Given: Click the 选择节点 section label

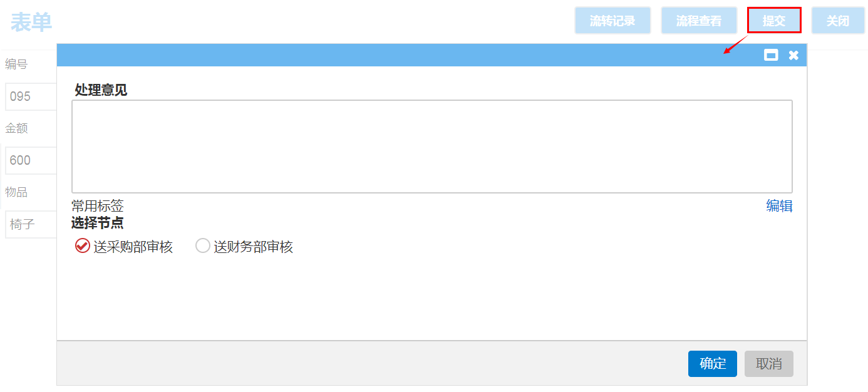Looking at the screenshot, I should pyautogui.click(x=98, y=223).
